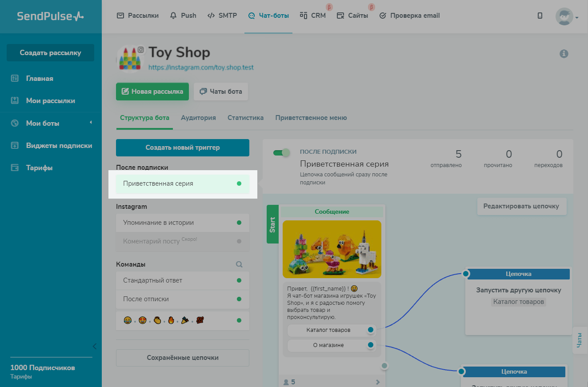Image resolution: width=588 pixels, height=387 pixels.
Task: Click the info icon beside Toy Shop
Action: [x=564, y=54]
